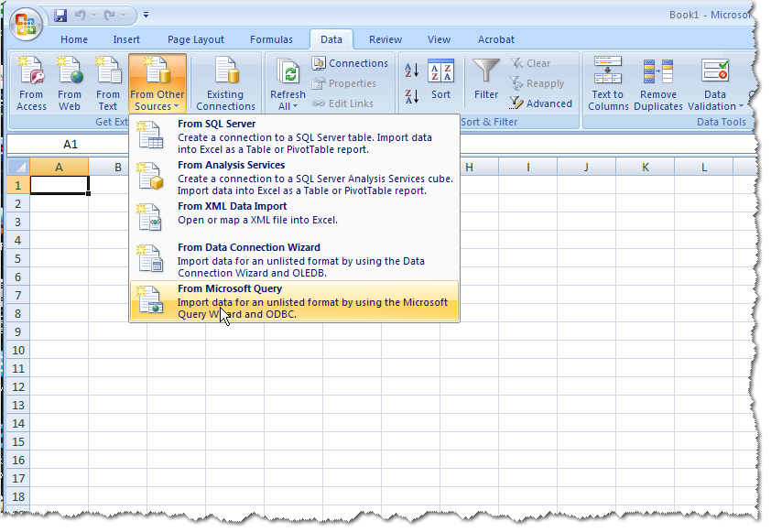771x532 pixels.
Task: Save workbook via Quick Access Toolbar
Action: pos(60,16)
